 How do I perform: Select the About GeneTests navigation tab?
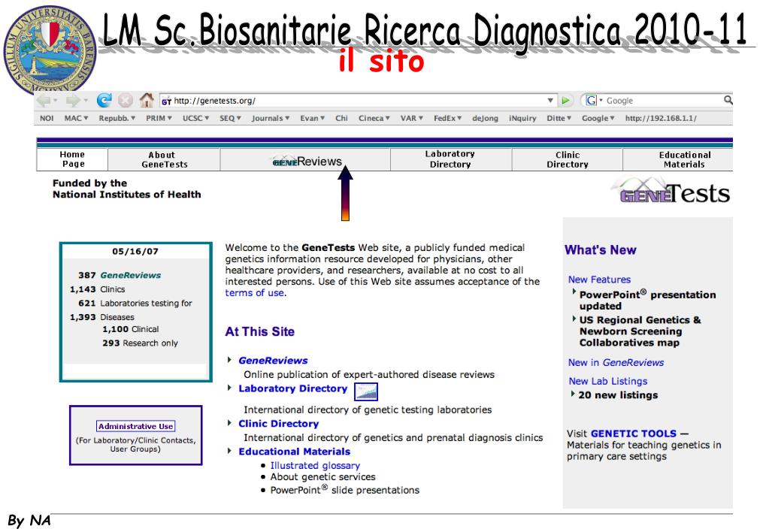164,159
